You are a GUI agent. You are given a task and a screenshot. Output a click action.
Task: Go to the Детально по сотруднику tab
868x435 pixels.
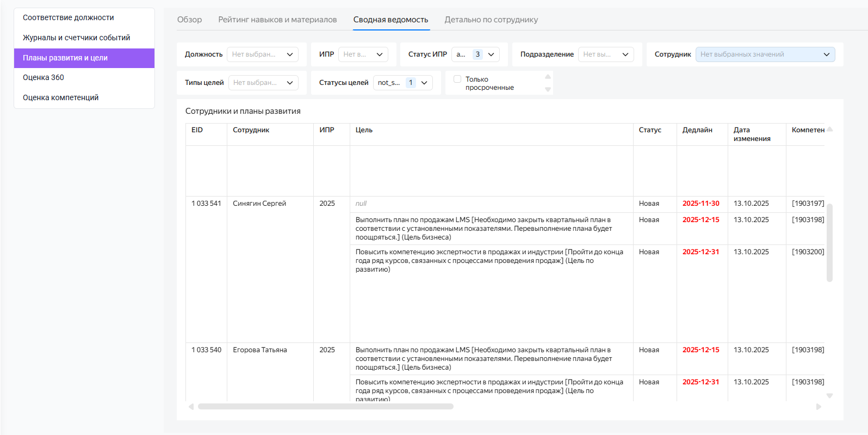tap(491, 20)
